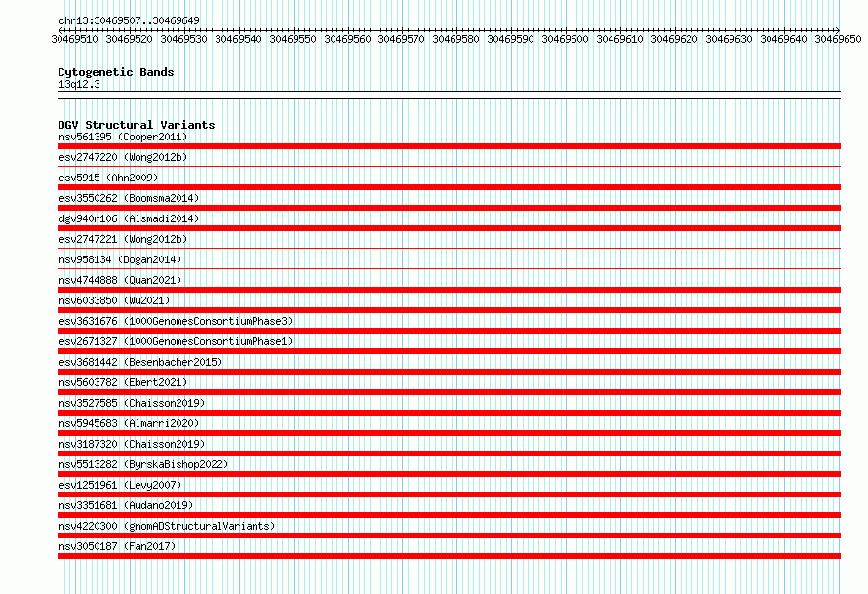This screenshot has width=868, height=594.
Task: Select the nsv6033850 (Wu2021) label
Action: [114, 300]
